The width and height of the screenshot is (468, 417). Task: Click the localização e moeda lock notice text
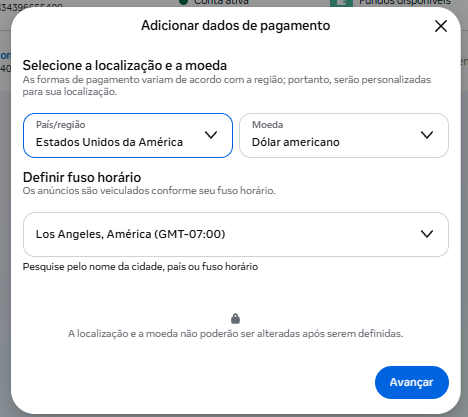click(236, 334)
